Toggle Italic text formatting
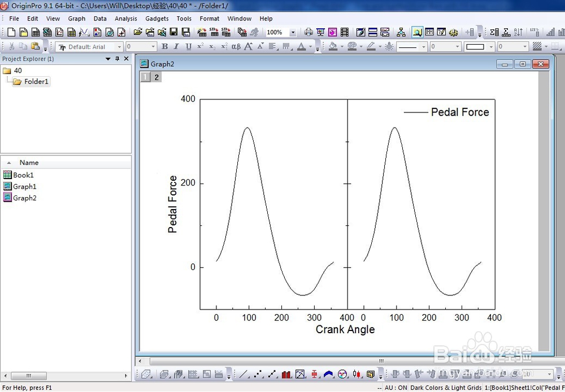The width and height of the screenshot is (565, 392). click(x=176, y=46)
